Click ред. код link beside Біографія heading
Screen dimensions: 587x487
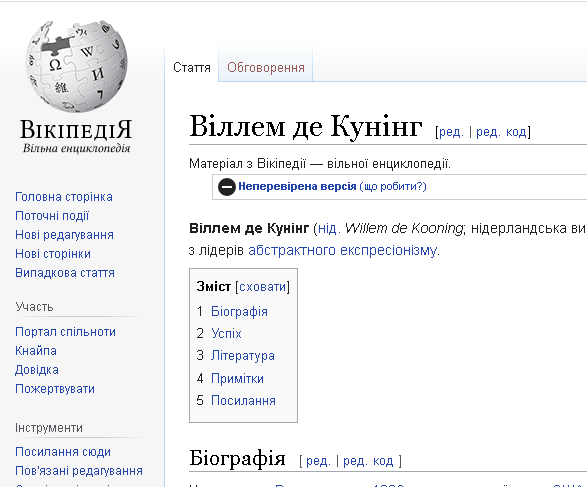(368, 461)
